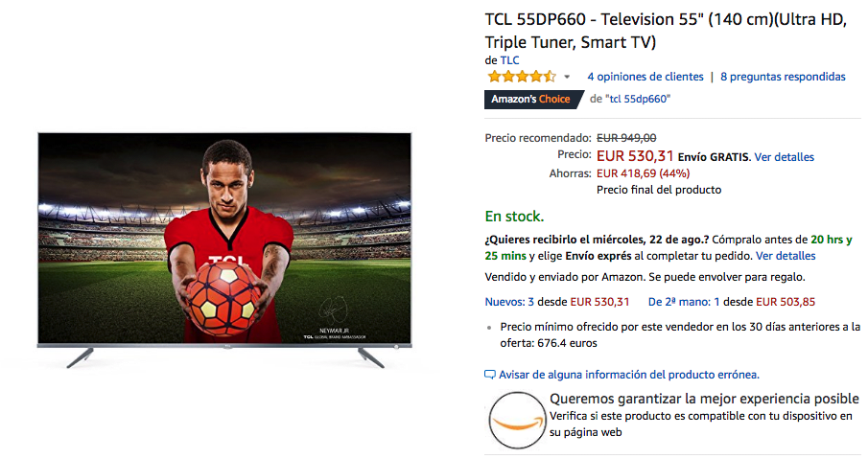Open the Nuevos: 3 offers link
Viewport: 868px width, 459px height.
click(509, 302)
